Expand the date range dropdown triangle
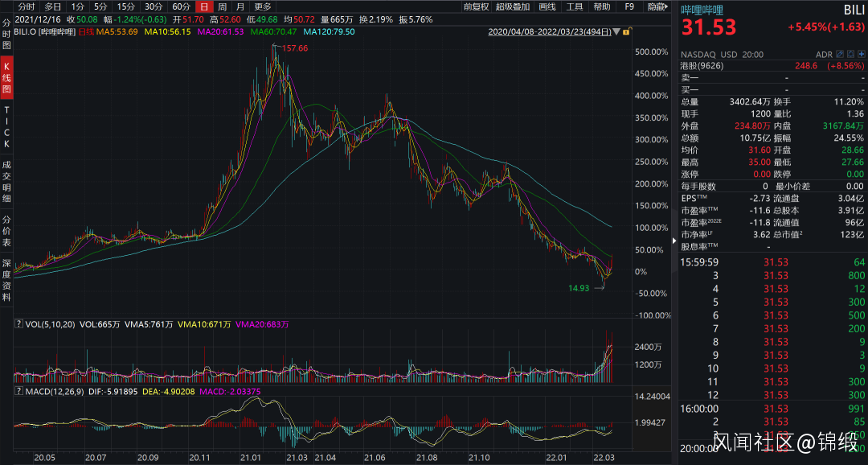The image size is (868, 465). click(616, 32)
